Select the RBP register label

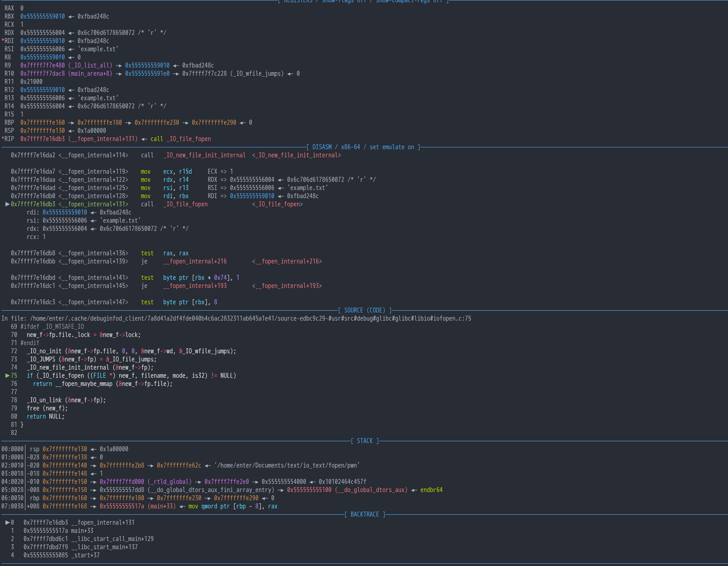point(9,122)
